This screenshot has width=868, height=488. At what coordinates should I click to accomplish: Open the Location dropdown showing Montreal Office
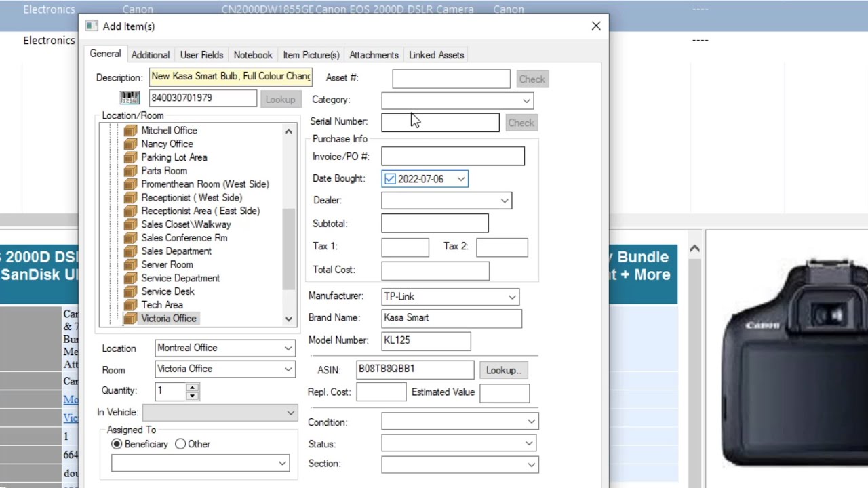tap(225, 348)
